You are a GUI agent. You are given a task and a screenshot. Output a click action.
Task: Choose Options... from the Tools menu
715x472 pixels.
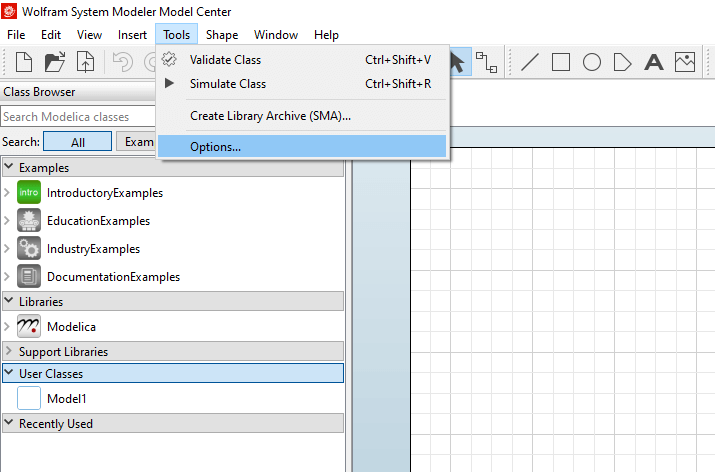tap(302, 147)
